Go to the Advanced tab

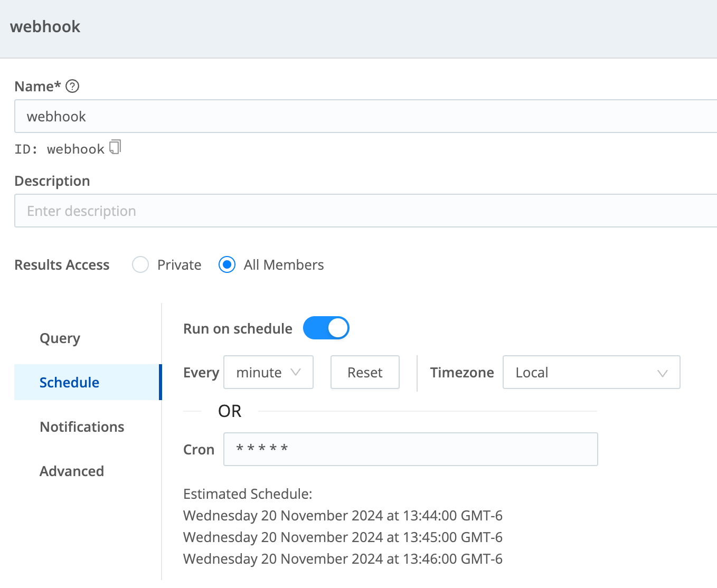tap(72, 471)
